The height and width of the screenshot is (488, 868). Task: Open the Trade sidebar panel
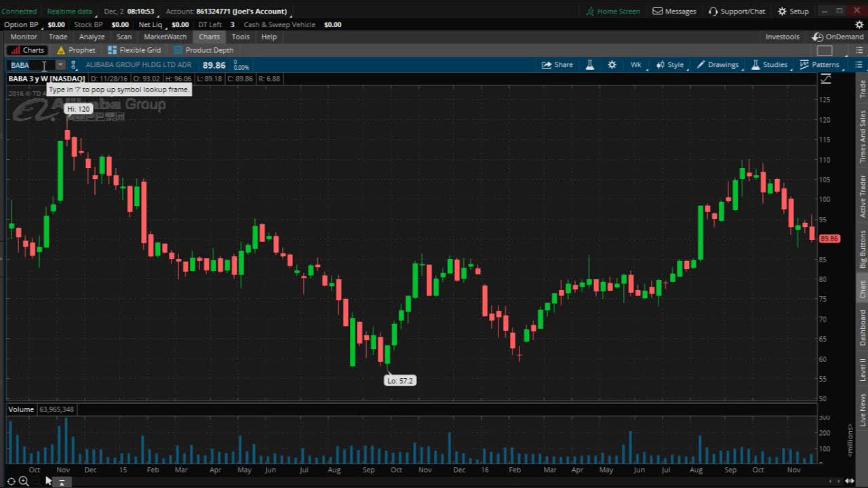[863, 89]
